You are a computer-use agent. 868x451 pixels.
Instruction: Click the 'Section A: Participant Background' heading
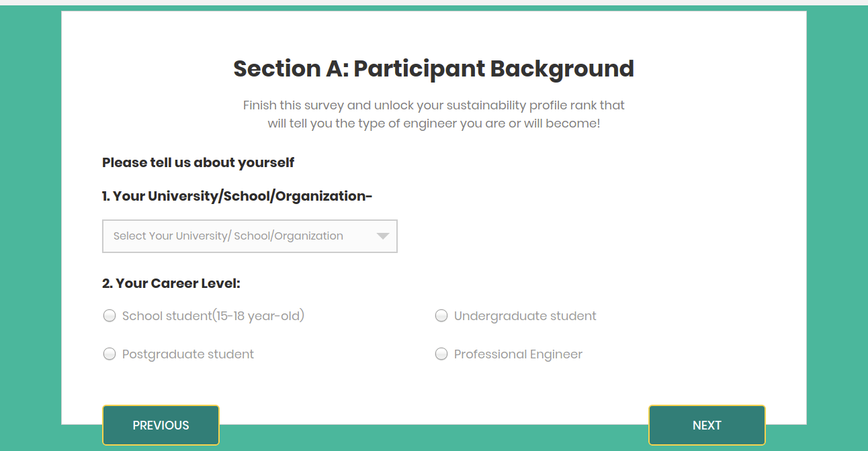[x=433, y=68]
